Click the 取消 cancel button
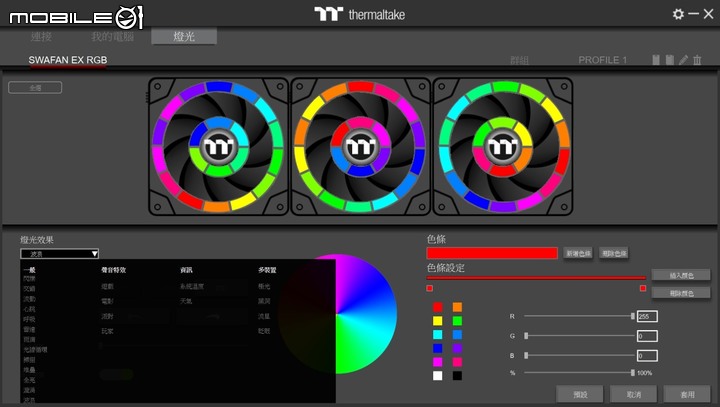 634,394
